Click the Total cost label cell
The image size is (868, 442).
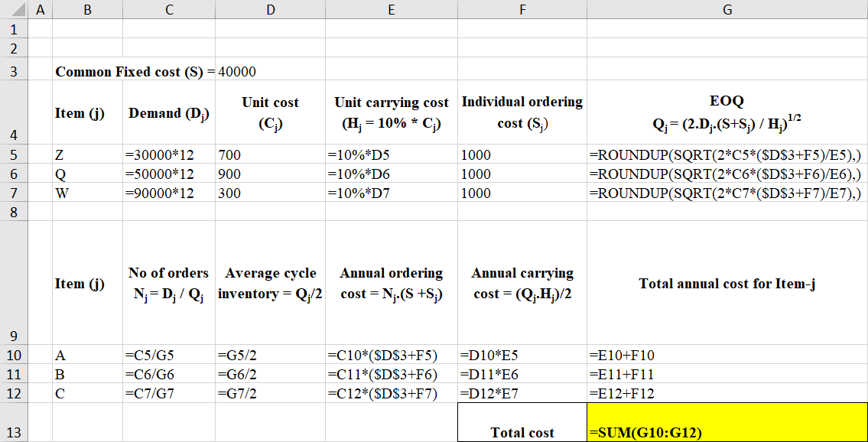(522, 432)
